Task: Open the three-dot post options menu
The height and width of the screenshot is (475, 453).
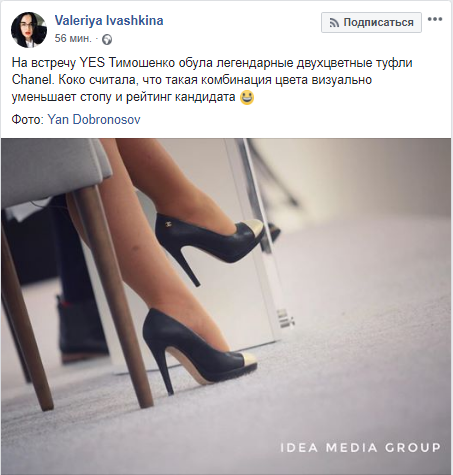Action: pos(435,19)
